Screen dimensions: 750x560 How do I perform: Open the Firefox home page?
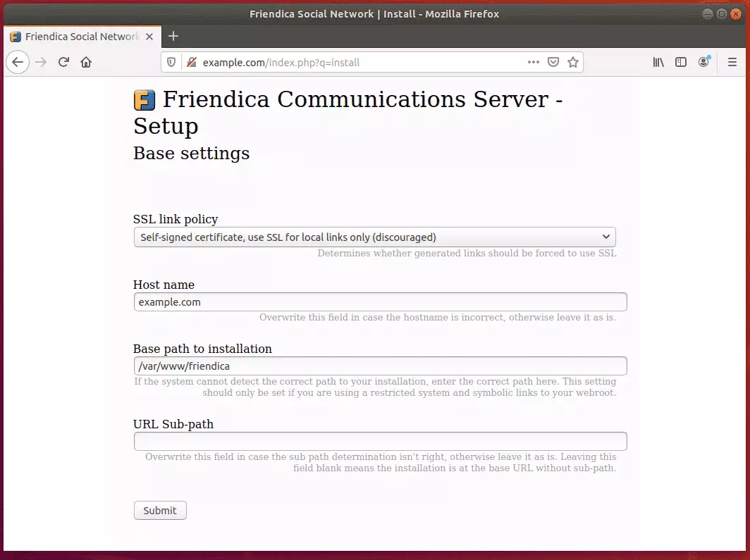click(x=86, y=62)
